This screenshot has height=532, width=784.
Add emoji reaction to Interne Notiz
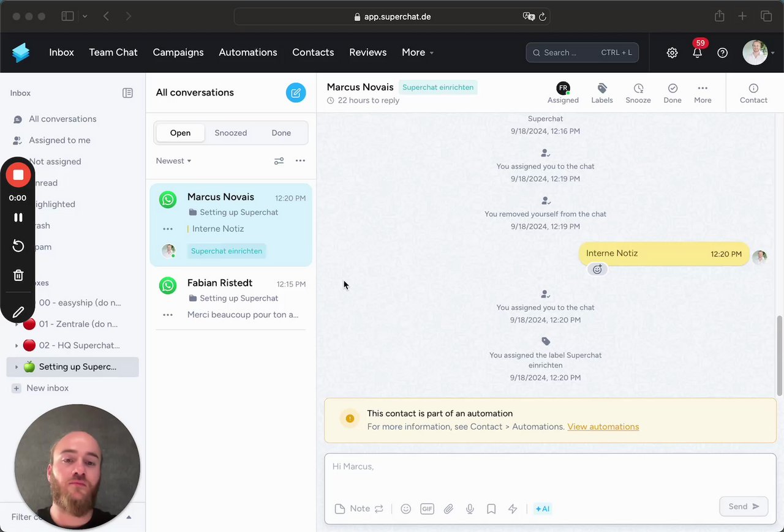[x=597, y=269]
